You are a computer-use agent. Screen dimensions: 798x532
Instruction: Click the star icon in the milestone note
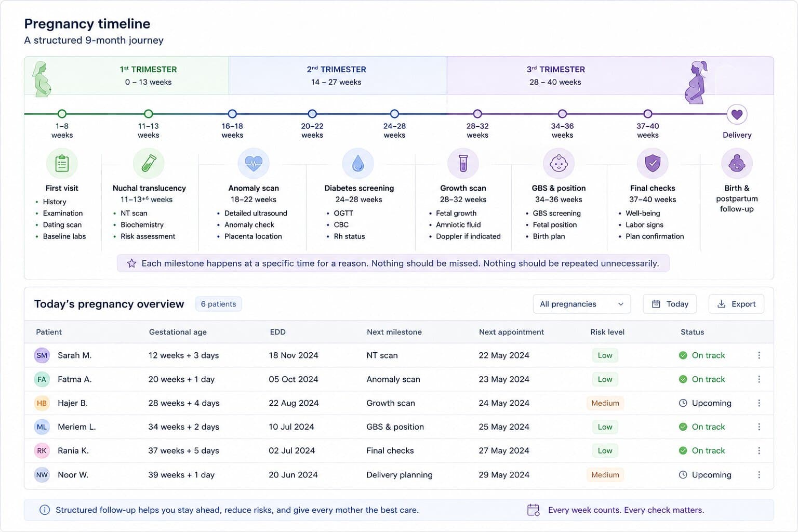(x=132, y=263)
